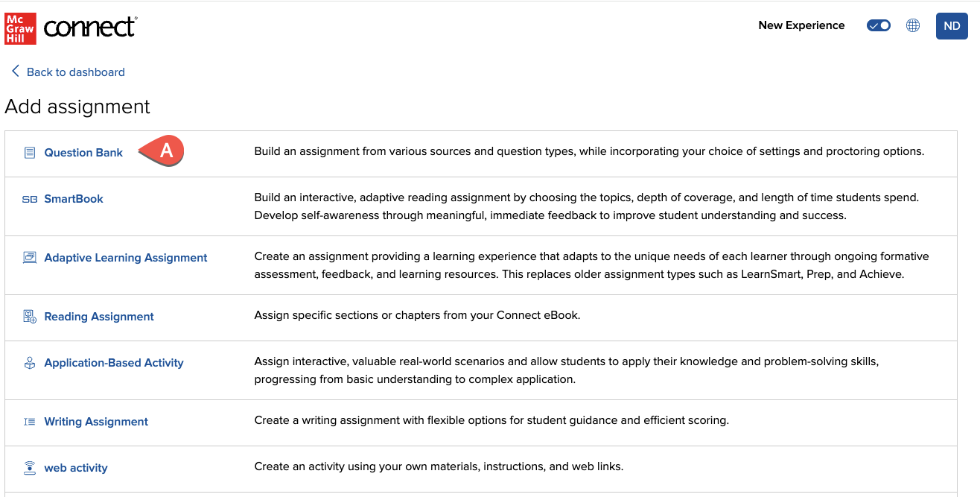This screenshot has width=980, height=497.
Task: Open the globe language selector
Action: (x=913, y=25)
